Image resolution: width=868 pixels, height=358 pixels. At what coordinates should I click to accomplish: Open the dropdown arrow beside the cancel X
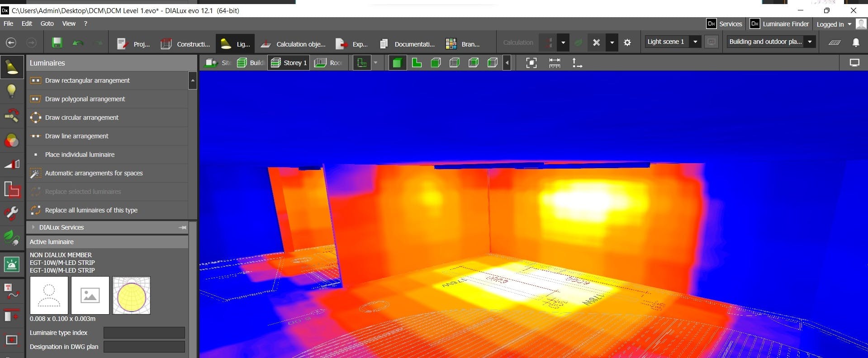(612, 42)
